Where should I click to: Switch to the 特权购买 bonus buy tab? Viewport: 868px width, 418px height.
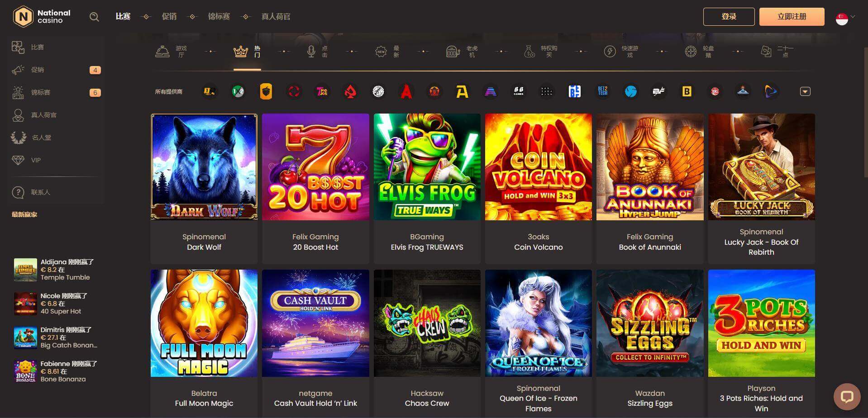tap(540, 52)
